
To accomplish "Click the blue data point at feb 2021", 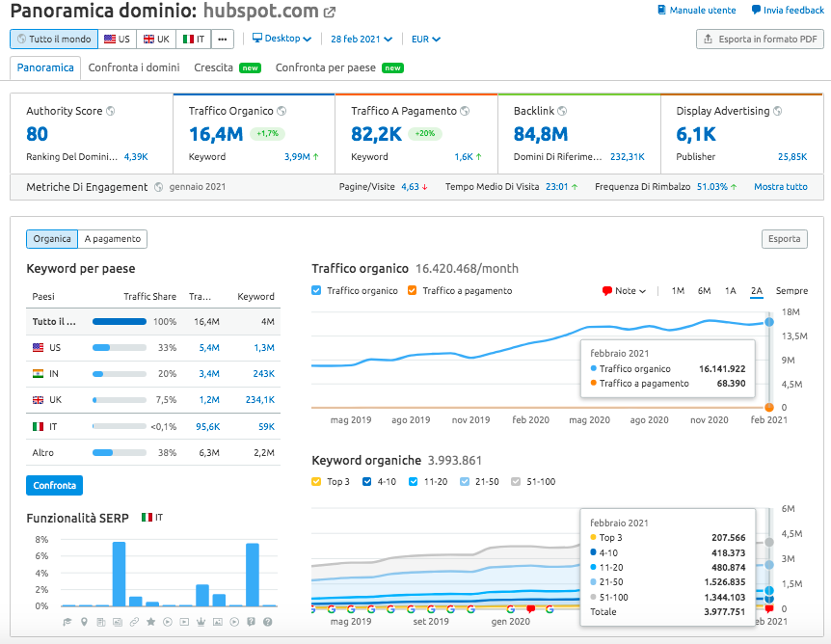I will 769,322.
